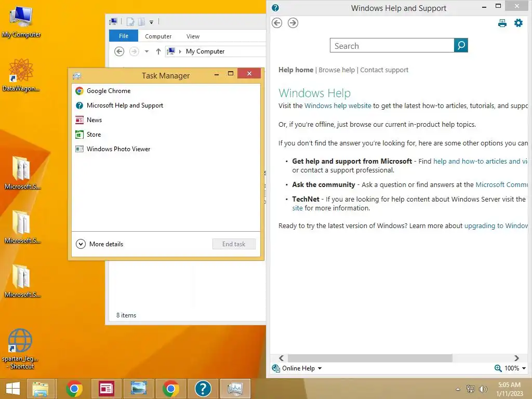The width and height of the screenshot is (532, 399).
Task: Click Store app icon in Task Manager
Action: 79,135
